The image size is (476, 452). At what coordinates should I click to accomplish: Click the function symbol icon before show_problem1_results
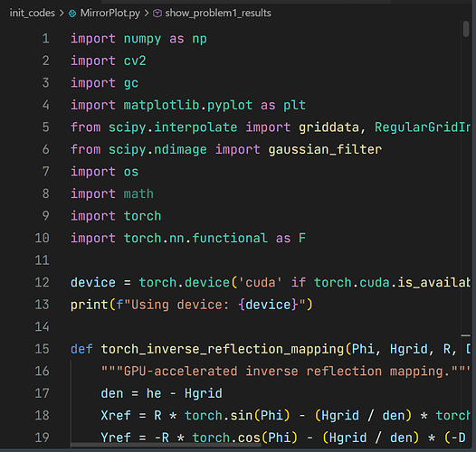click(157, 13)
